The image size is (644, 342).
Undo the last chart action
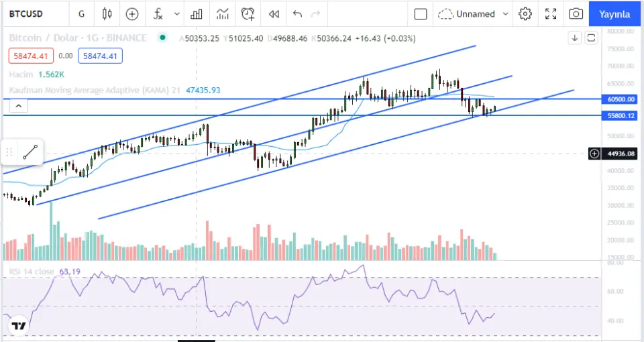298,13
